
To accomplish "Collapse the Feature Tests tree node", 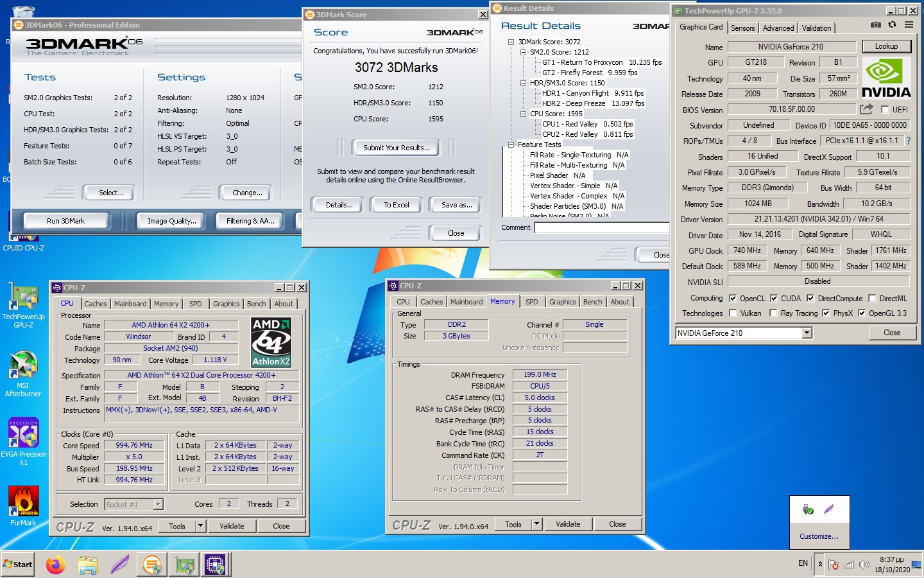I will [511, 144].
